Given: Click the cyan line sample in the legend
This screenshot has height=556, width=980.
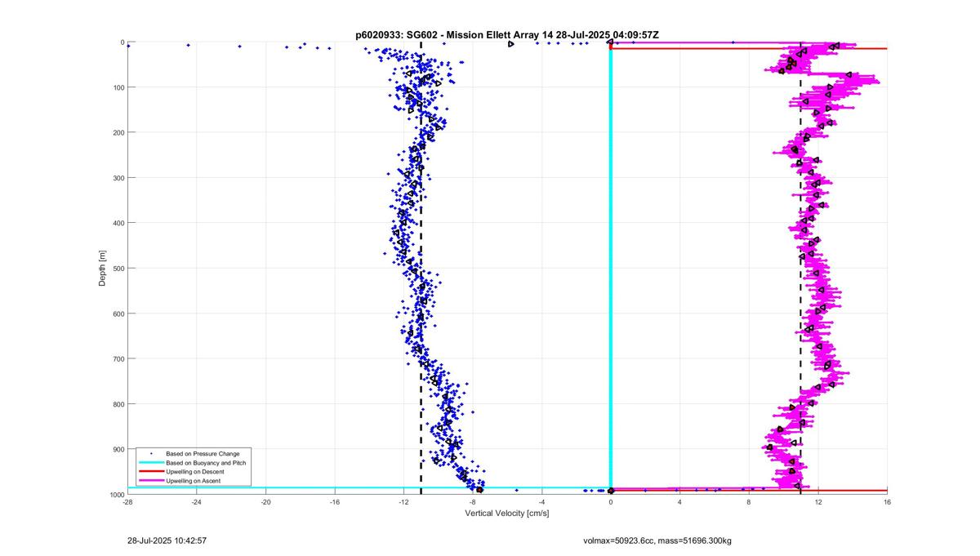Looking at the screenshot, I should point(151,463).
